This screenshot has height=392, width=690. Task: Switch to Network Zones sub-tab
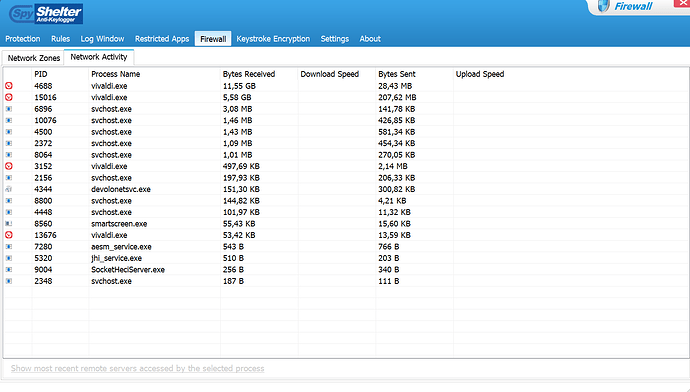pyautogui.click(x=33, y=58)
